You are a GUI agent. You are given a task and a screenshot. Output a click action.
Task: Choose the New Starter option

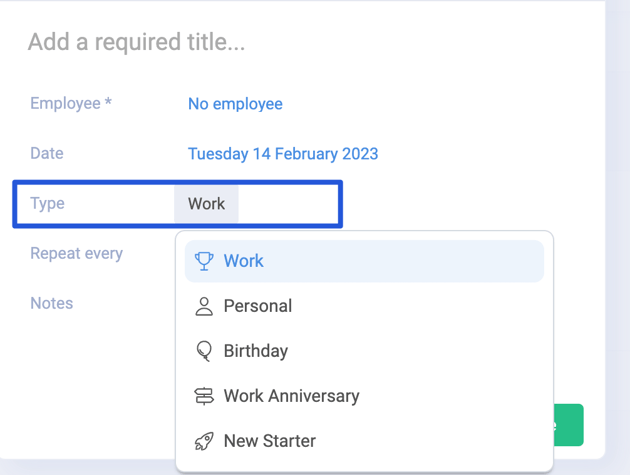364,441
